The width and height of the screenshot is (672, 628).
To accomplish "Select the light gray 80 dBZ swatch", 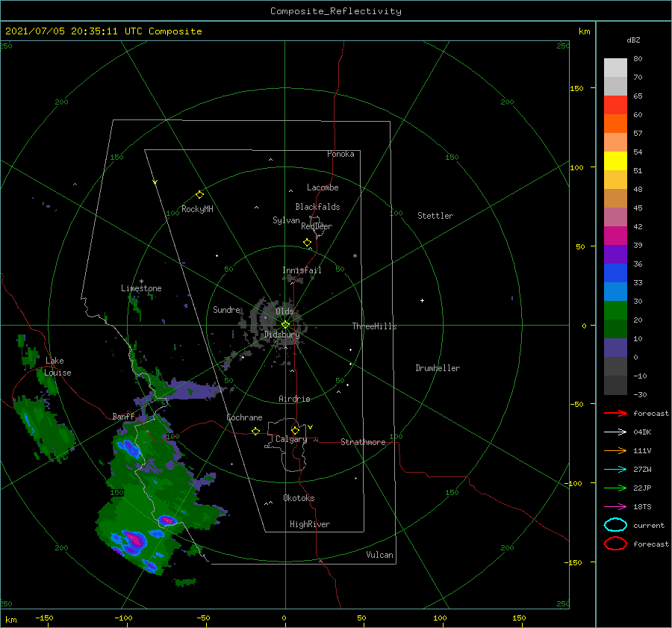I will [x=615, y=68].
